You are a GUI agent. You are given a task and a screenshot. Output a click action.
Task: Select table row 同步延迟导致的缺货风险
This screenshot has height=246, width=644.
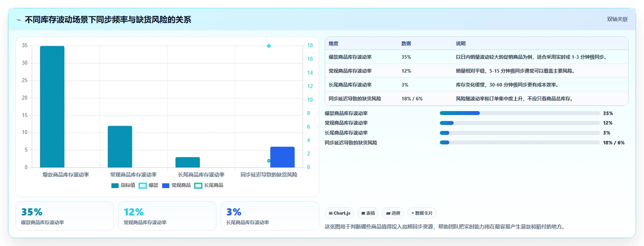(477, 99)
